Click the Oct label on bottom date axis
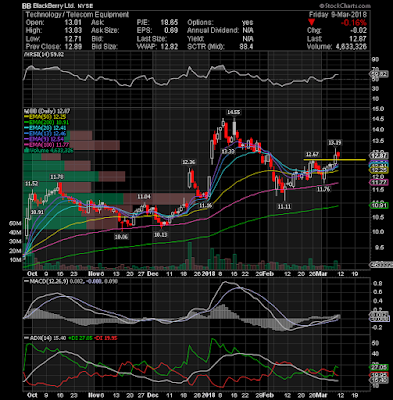This screenshot has height=400, width=393. click(32, 394)
